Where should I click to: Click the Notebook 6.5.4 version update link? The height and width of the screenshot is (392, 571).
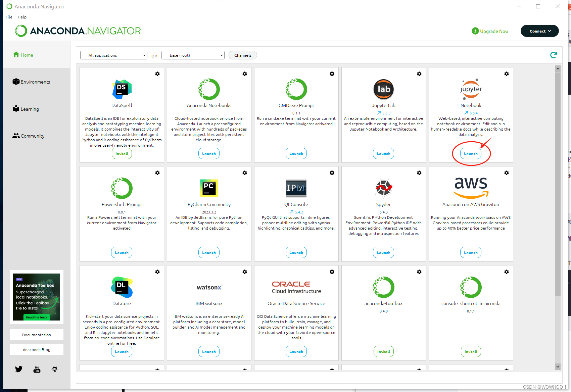coord(471,113)
